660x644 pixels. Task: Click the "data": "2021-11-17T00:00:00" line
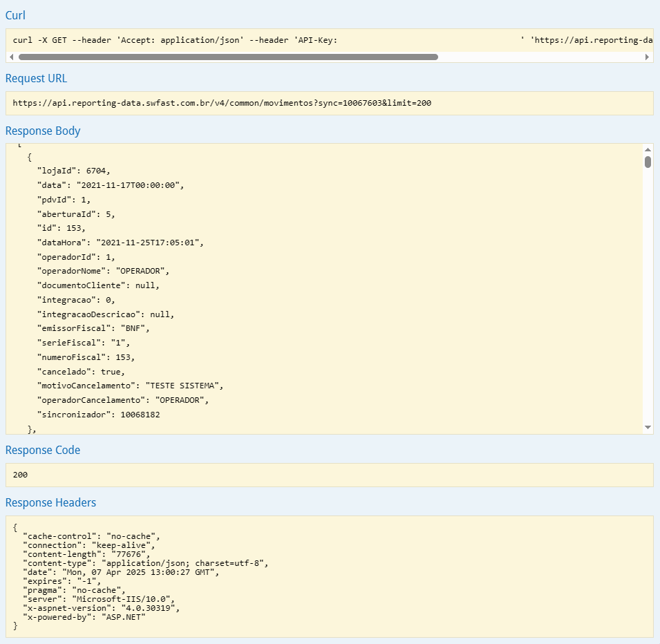(111, 185)
